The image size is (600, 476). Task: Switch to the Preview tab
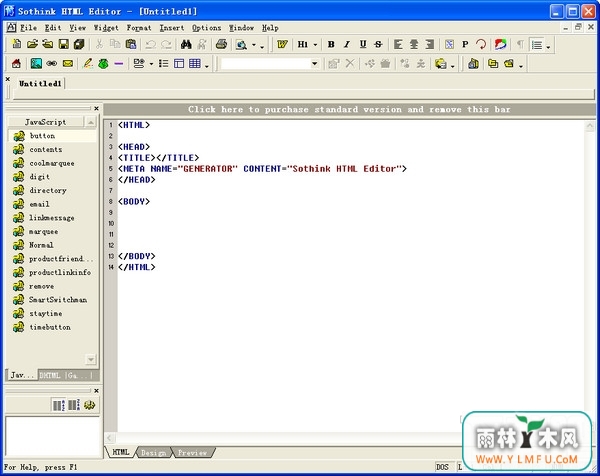[192, 453]
